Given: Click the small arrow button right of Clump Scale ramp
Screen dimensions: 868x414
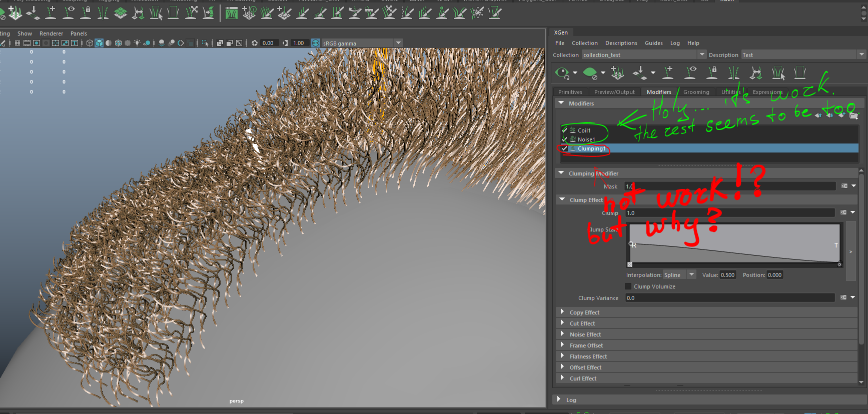Looking at the screenshot, I should 850,251.
